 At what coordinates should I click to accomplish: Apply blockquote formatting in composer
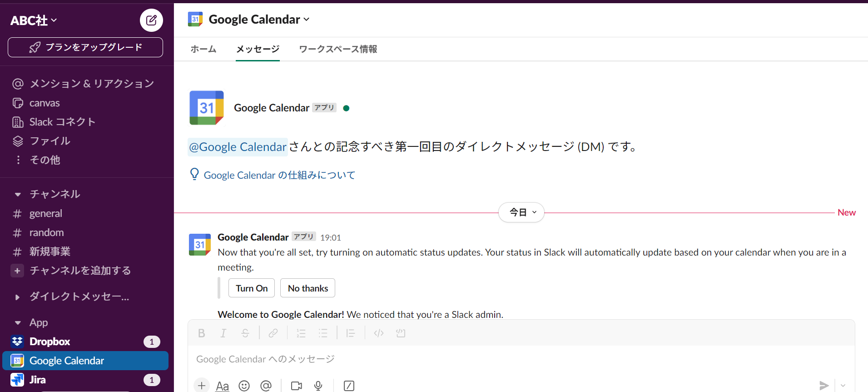click(351, 333)
